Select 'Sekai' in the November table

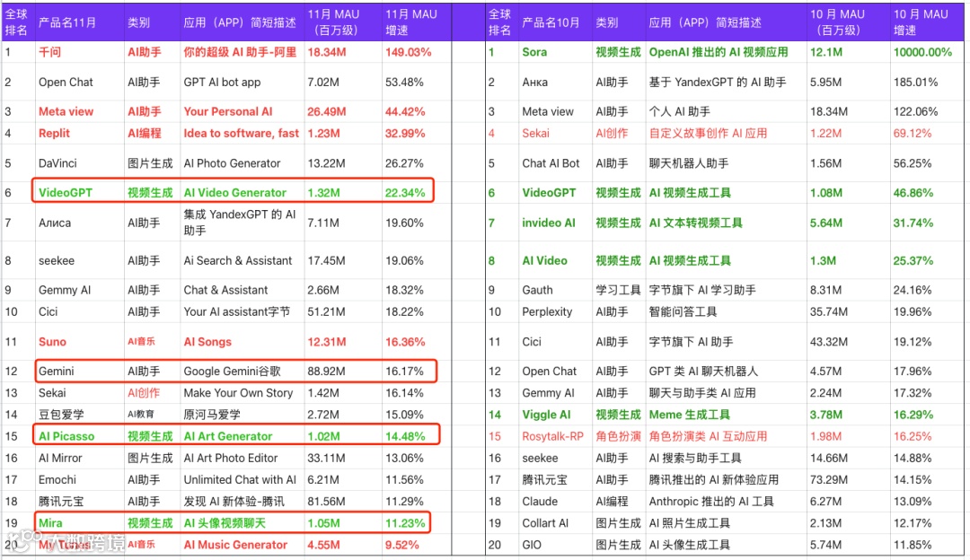click(52, 392)
